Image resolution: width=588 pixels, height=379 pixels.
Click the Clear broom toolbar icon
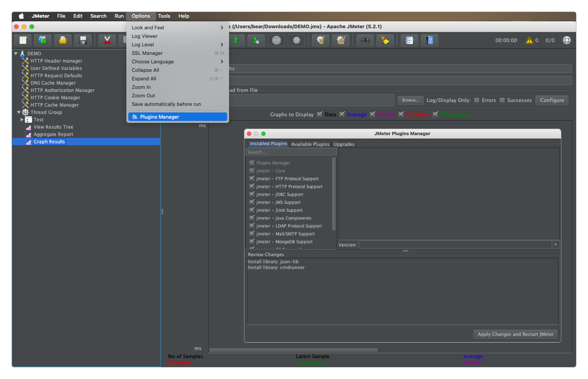click(320, 40)
